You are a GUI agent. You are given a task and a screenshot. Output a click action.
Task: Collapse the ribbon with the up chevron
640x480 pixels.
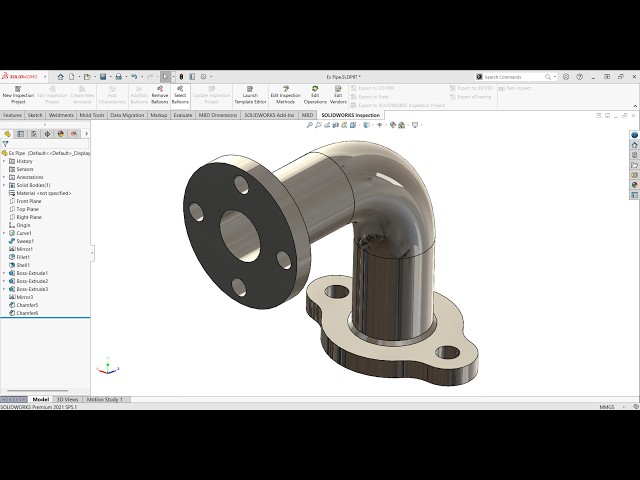pos(635,106)
